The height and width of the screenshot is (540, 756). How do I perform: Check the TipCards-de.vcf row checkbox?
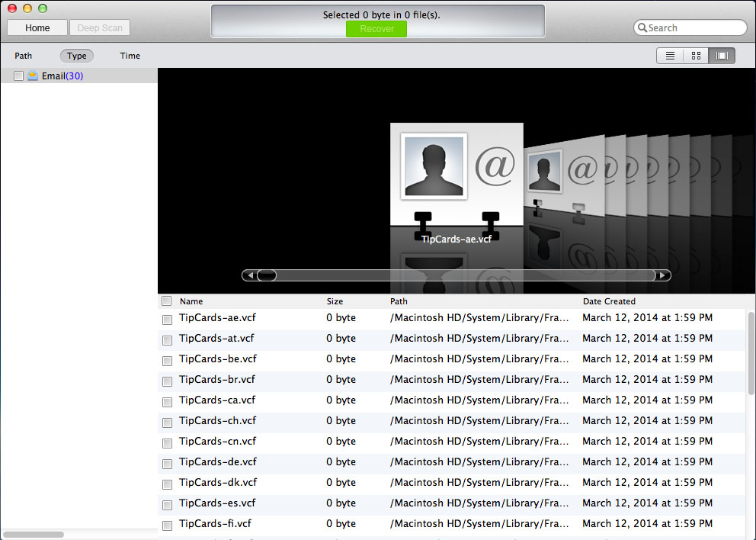(168, 464)
